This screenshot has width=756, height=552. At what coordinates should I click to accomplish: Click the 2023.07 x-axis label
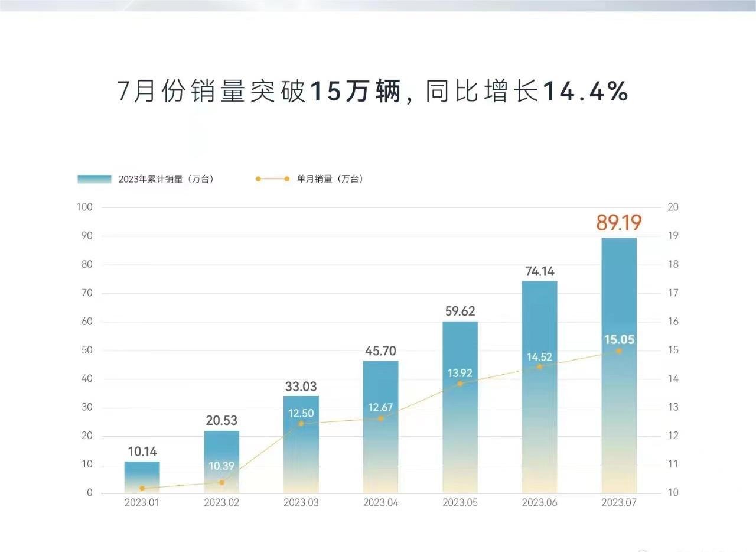(x=618, y=503)
